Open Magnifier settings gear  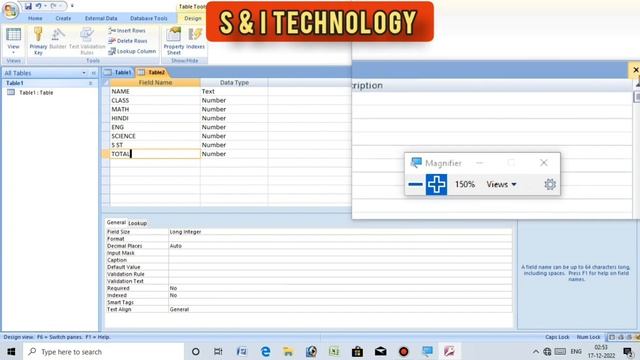tap(550, 184)
